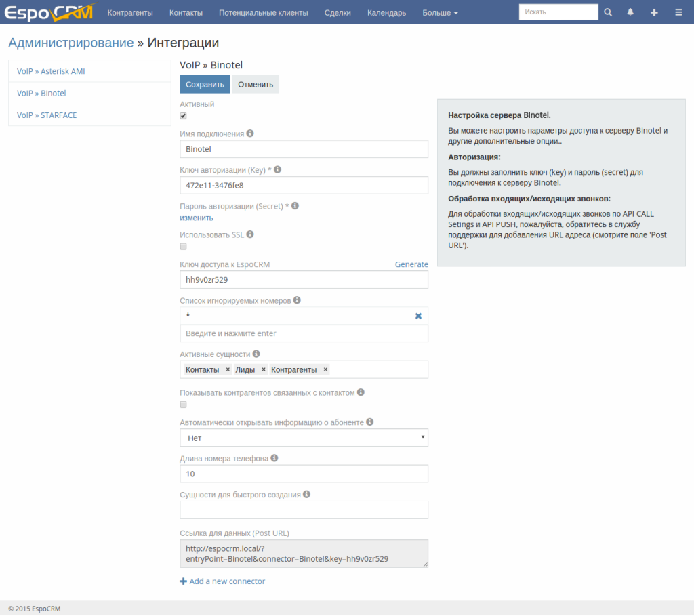Remove the Контрагенты entity tag
The image size is (694, 616).
click(325, 369)
